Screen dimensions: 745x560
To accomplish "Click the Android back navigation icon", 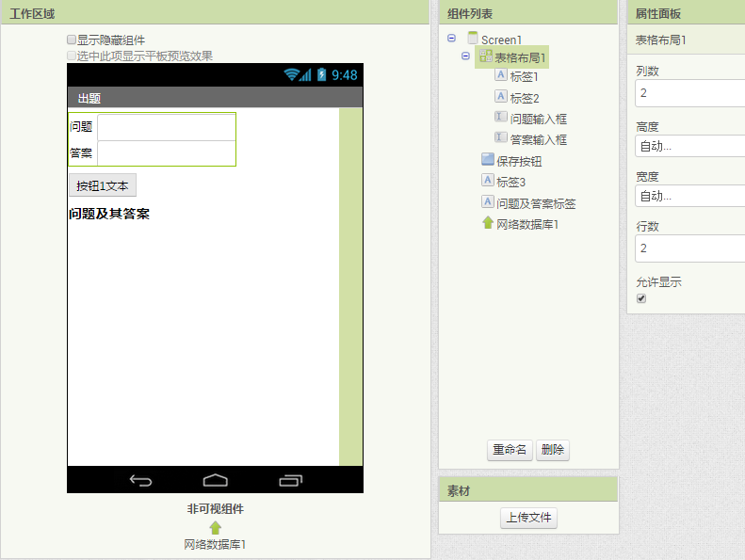I will point(140,480).
